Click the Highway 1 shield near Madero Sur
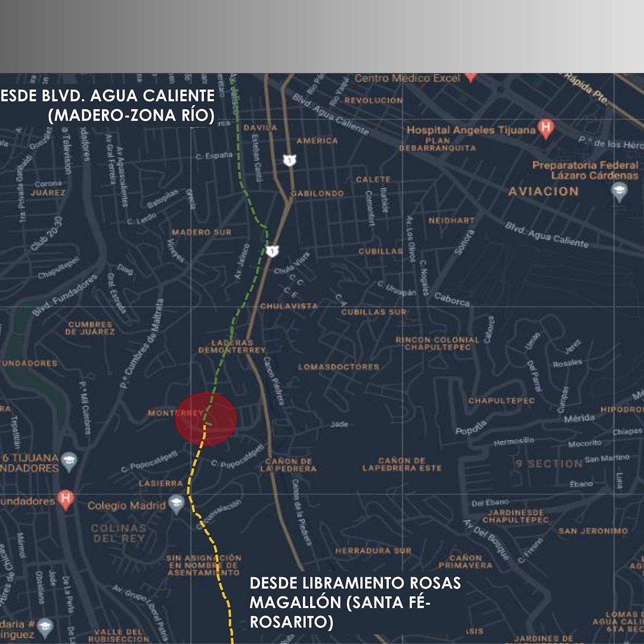This screenshot has width=644, height=644. click(x=272, y=251)
